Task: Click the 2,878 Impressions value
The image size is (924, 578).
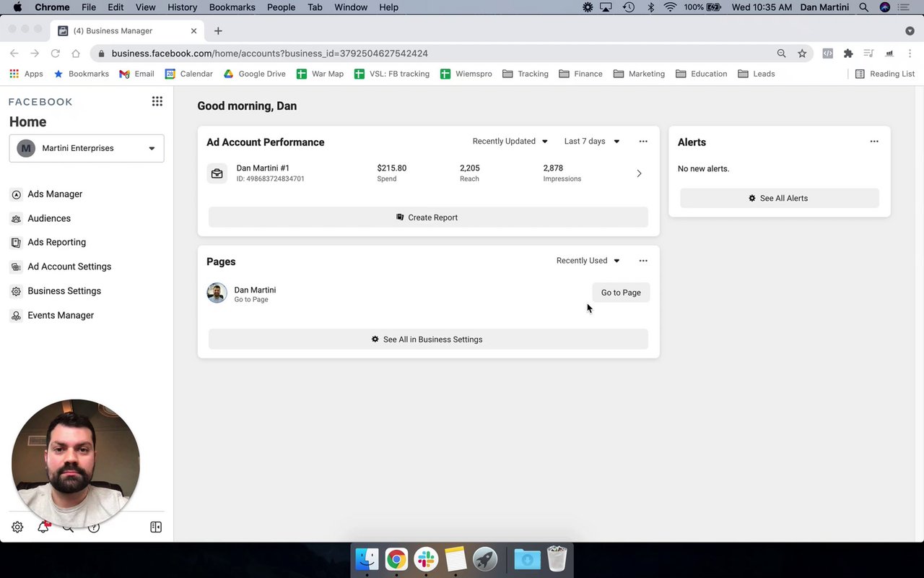Action: (553, 168)
